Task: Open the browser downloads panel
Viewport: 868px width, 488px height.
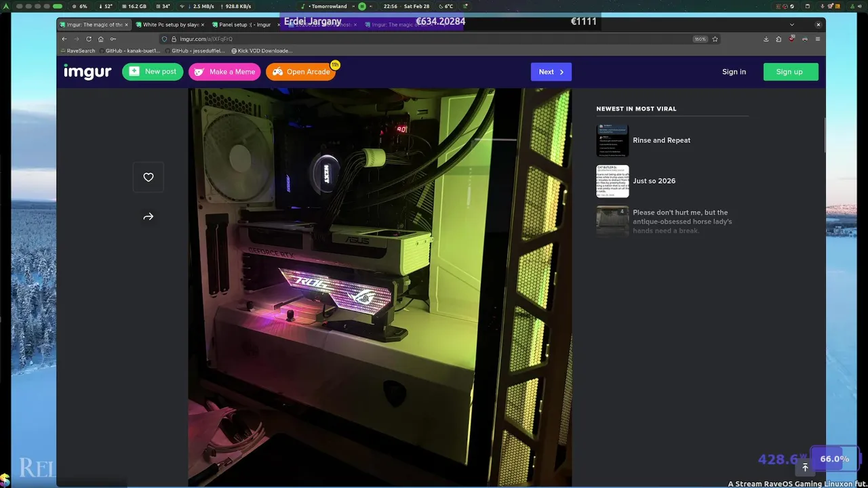Action: click(766, 39)
